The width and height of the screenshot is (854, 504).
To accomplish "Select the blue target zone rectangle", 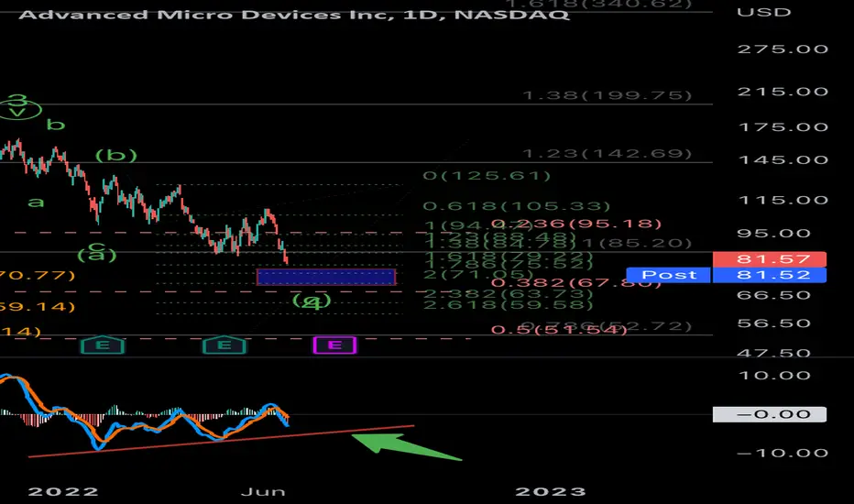I will 325,277.
